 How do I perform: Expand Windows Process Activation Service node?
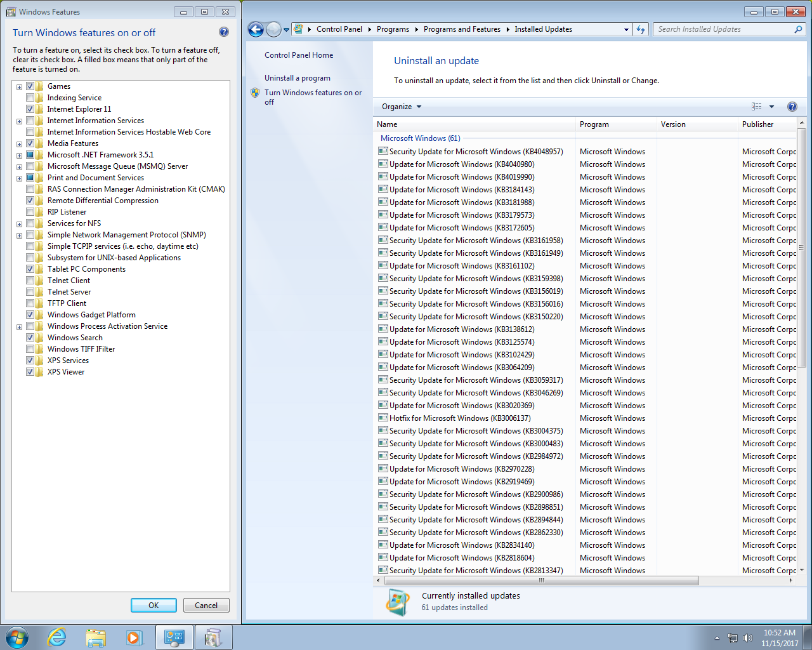point(19,327)
